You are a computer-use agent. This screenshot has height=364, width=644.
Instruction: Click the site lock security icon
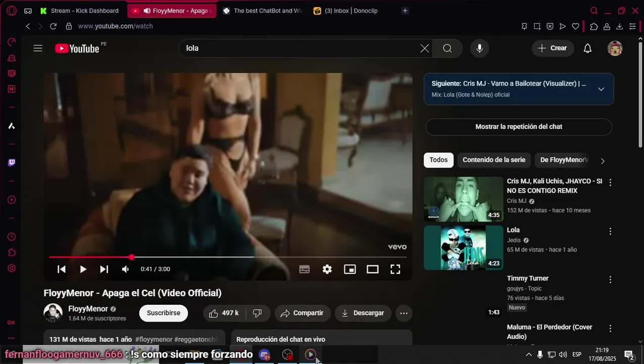coord(69,26)
